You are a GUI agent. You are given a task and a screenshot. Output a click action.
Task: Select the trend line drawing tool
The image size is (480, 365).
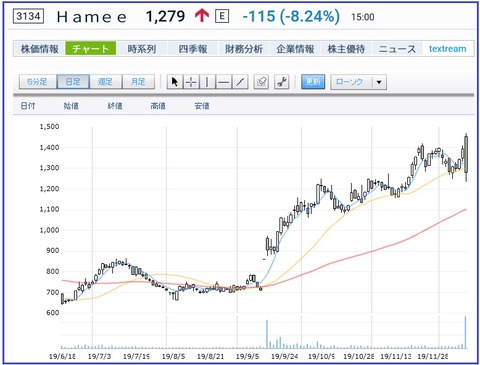tap(240, 82)
